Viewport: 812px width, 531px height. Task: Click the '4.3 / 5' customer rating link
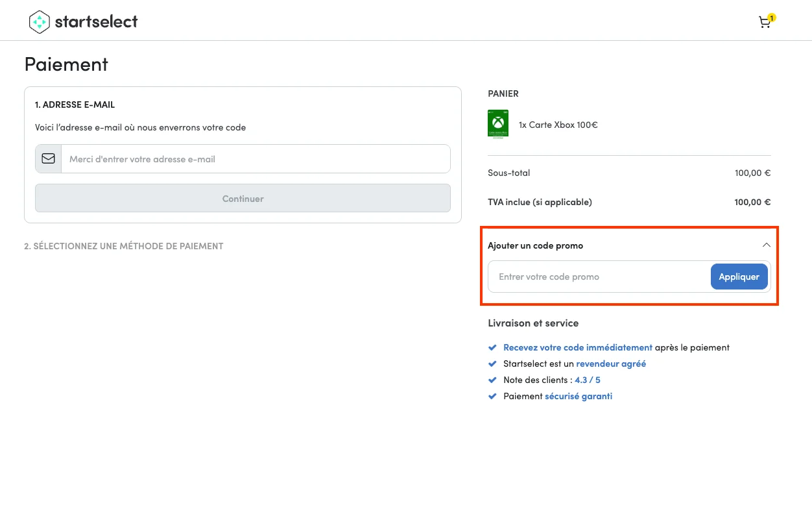click(588, 379)
